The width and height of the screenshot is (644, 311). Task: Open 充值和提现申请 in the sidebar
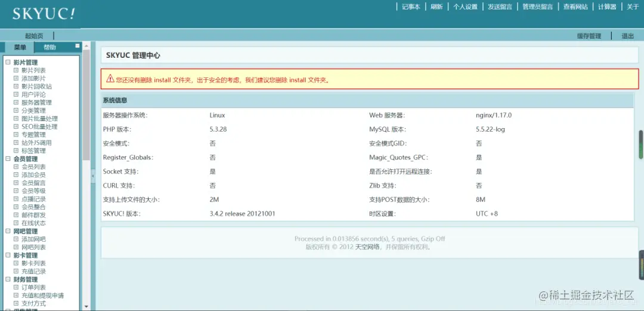43,296
